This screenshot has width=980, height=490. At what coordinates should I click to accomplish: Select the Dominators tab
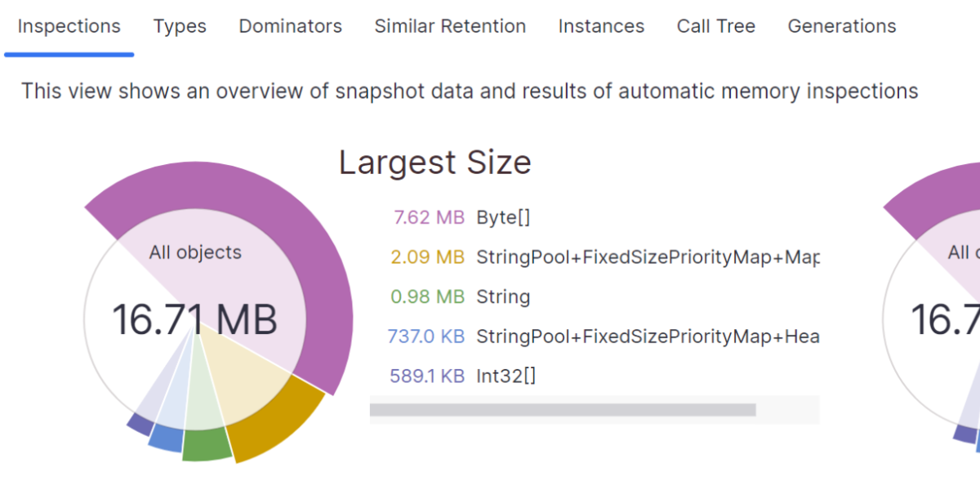pos(290,26)
